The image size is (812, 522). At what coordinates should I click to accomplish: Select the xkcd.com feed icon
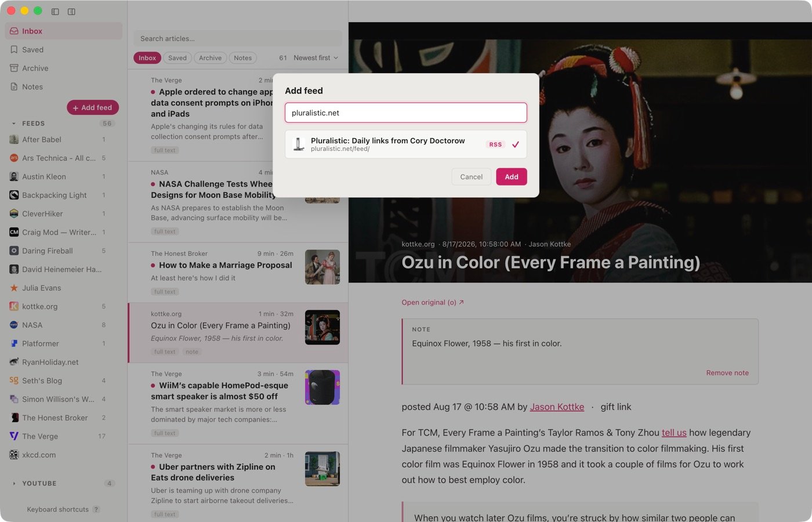click(x=14, y=455)
